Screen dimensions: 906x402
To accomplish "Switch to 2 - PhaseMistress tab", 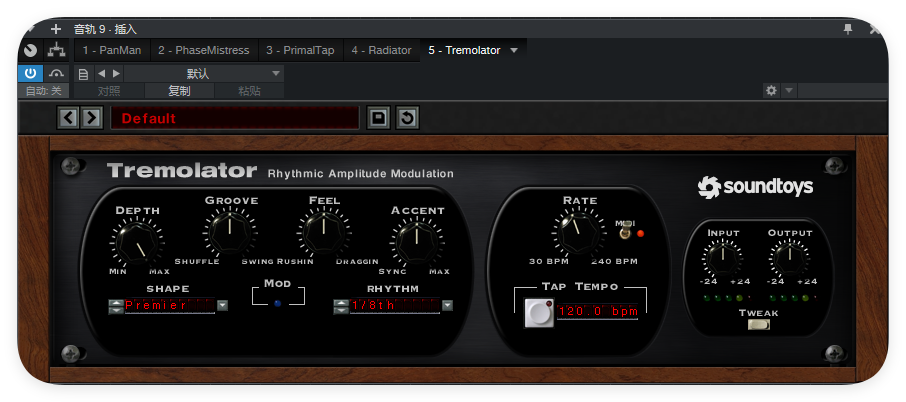I will coord(204,50).
